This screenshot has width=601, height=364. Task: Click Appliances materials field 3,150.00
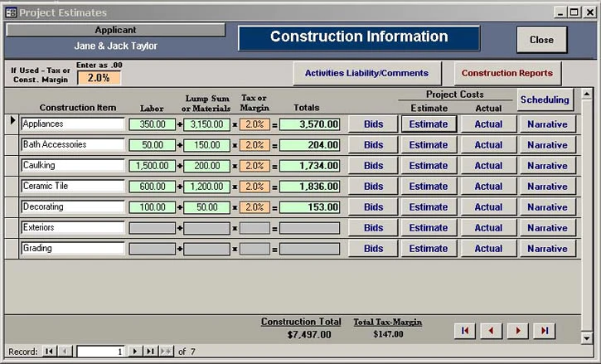click(x=207, y=124)
